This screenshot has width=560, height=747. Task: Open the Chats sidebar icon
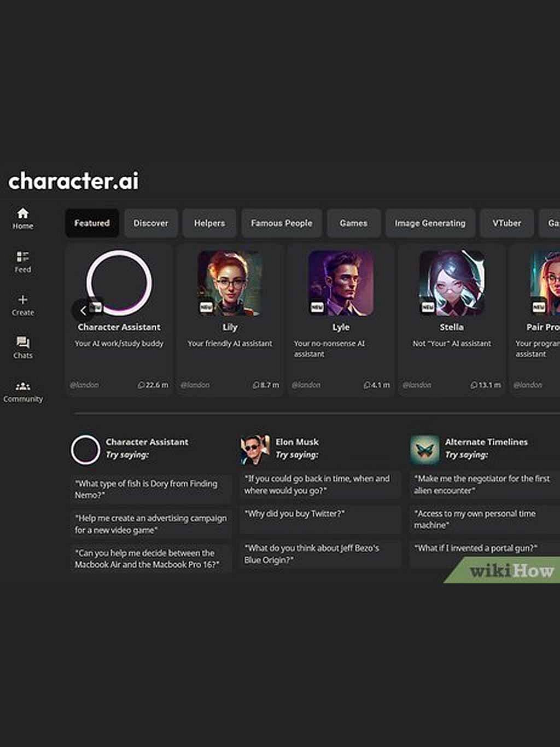(22, 343)
